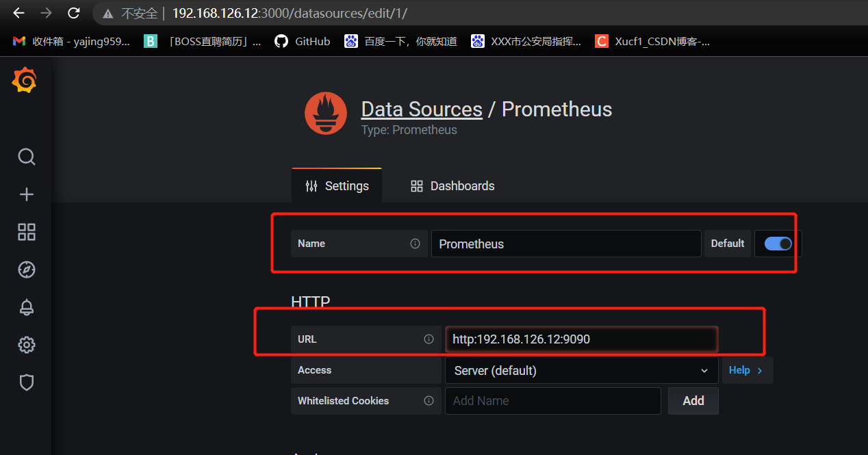The width and height of the screenshot is (868, 455).
Task: Open the Alerting bell icon in sidebar
Action: click(26, 307)
